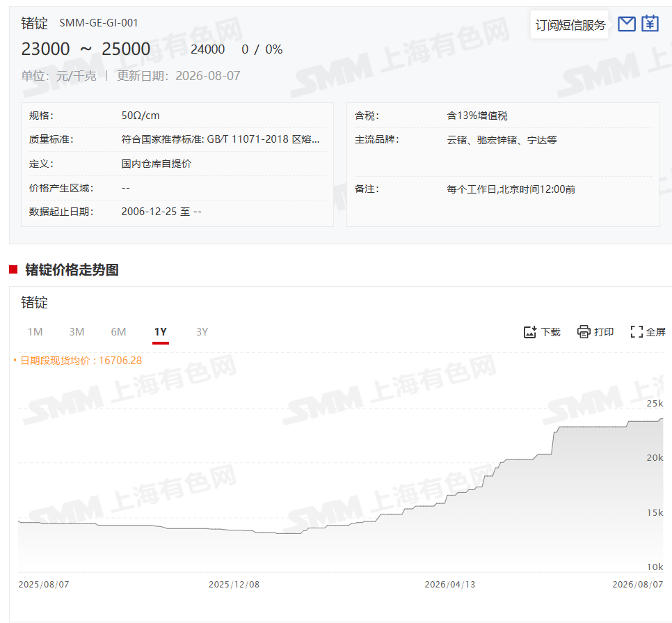Click the 15k y-axis label

655,512
